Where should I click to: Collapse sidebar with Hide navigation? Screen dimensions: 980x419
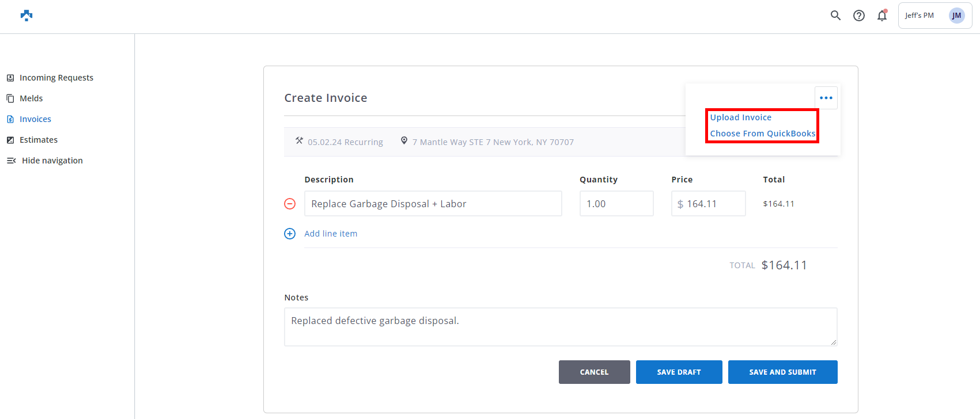tap(52, 161)
